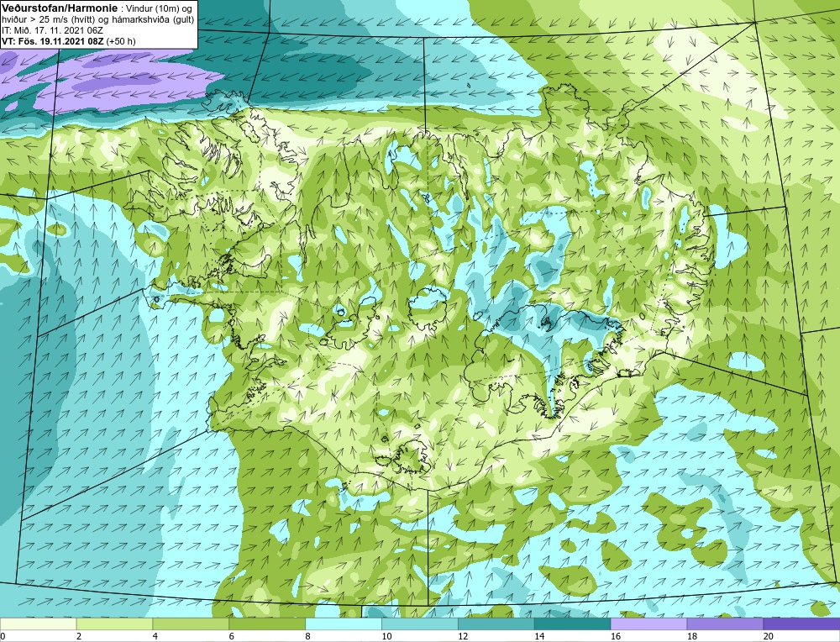Click the 4–6 m/s green legend swatch
This screenshot has height=642, width=840.
point(191,624)
